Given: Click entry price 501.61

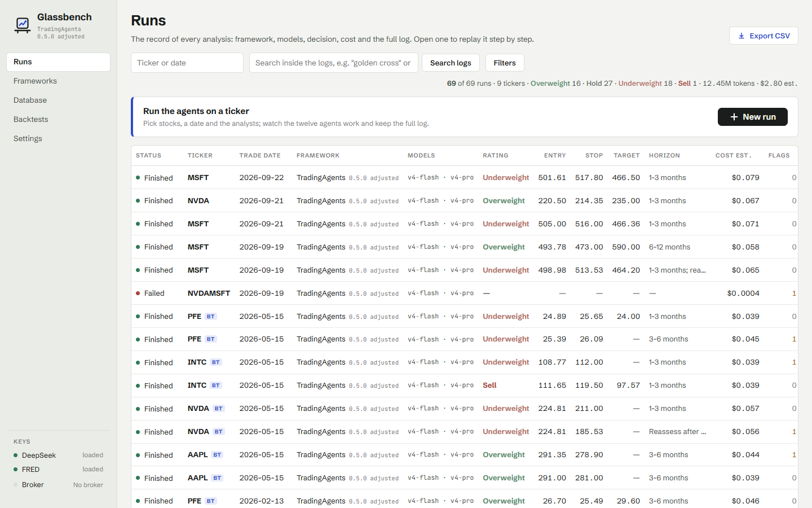Looking at the screenshot, I should coord(552,177).
